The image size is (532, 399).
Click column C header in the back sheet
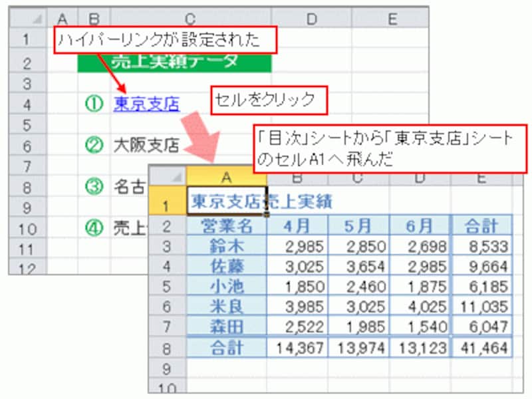[x=191, y=19]
